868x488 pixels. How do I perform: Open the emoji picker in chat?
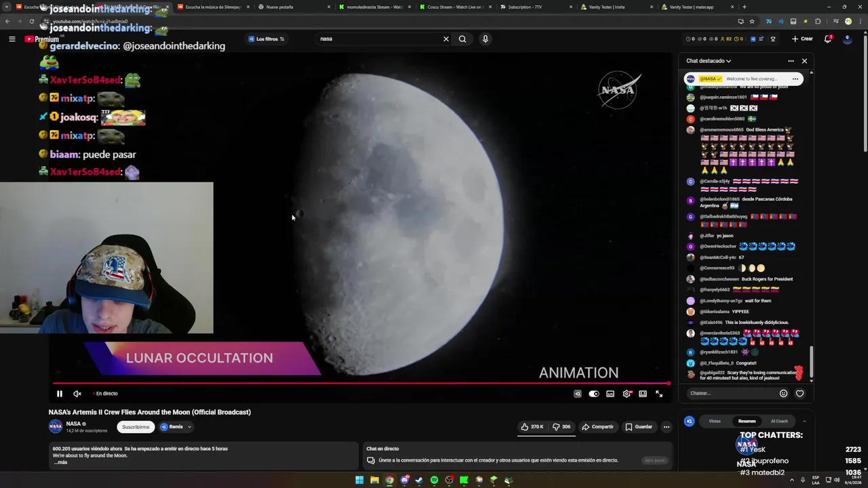coord(783,393)
